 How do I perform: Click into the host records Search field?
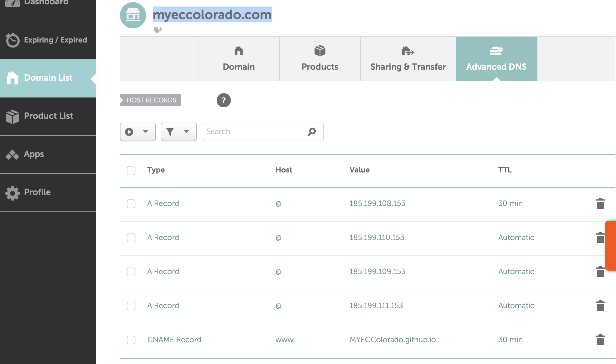253,132
